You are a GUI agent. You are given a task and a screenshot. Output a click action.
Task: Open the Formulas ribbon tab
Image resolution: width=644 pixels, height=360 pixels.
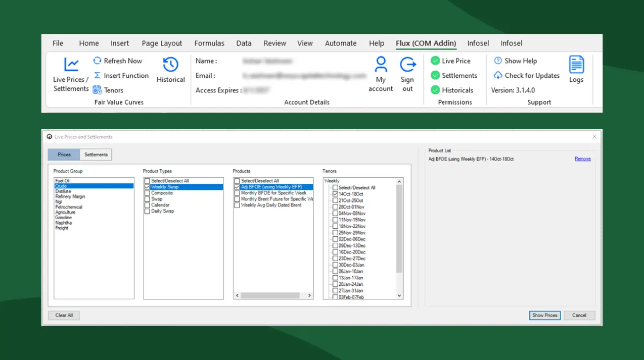[x=209, y=43]
